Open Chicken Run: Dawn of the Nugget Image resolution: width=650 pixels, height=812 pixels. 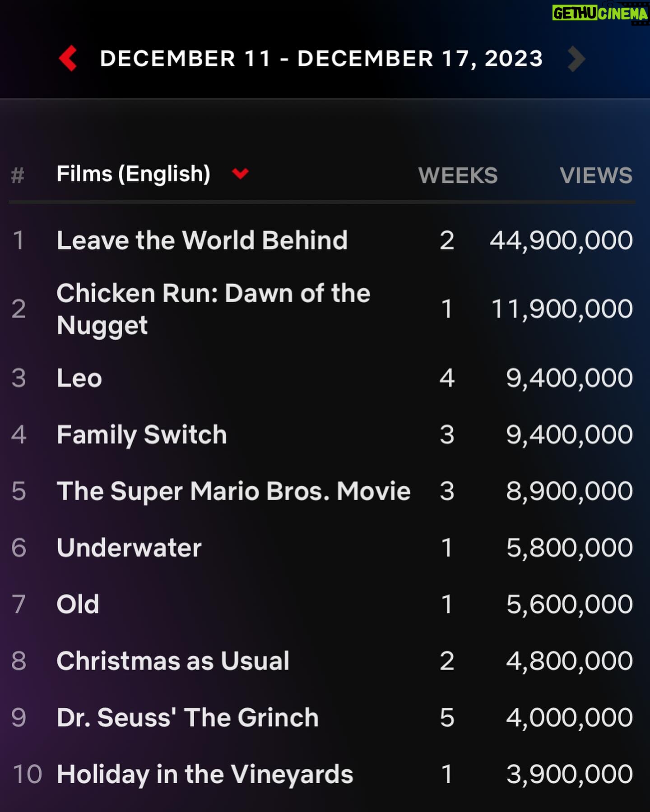[x=214, y=309]
